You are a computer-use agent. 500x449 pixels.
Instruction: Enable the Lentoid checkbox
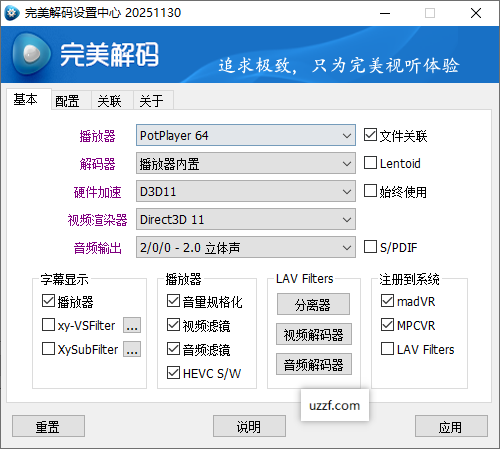[370, 163]
